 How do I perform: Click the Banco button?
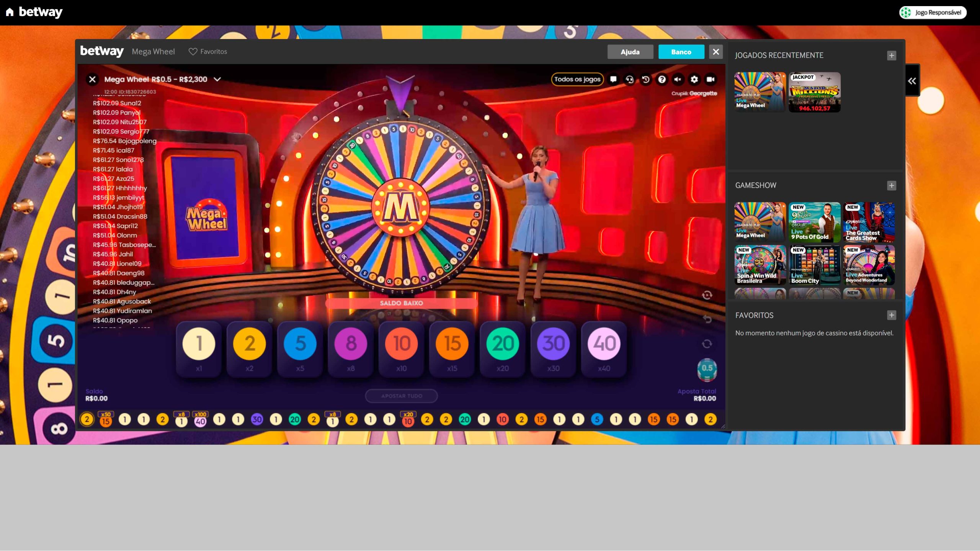[x=681, y=51]
